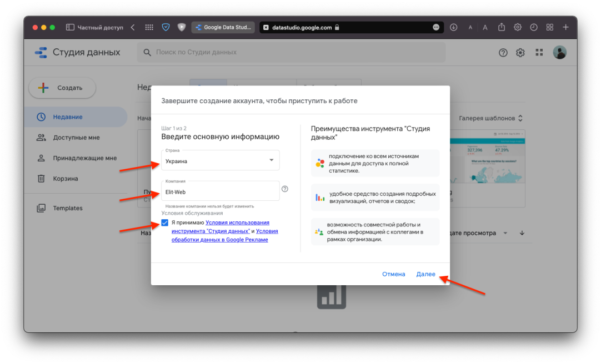Click sort direction down arrow icon
This screenshot has width=601, height=364.
[x=522, y=232]
